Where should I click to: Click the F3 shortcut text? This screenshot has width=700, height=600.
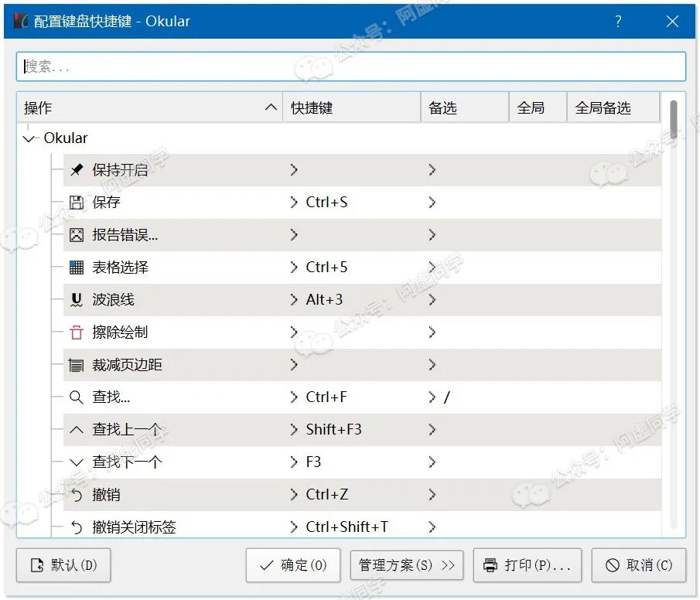(313, 462)
